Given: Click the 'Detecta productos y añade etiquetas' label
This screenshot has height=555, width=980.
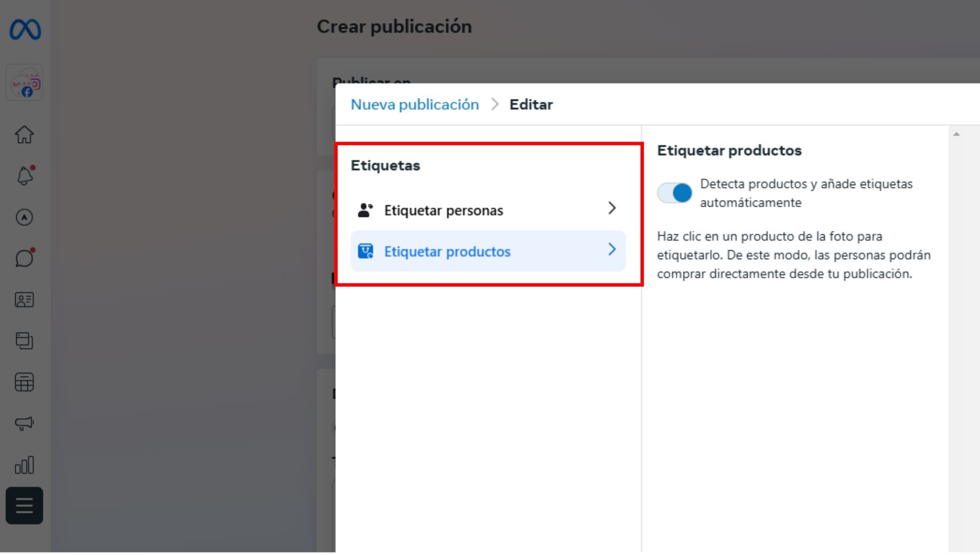Looking at the screenshot, I should click(806, 193).
